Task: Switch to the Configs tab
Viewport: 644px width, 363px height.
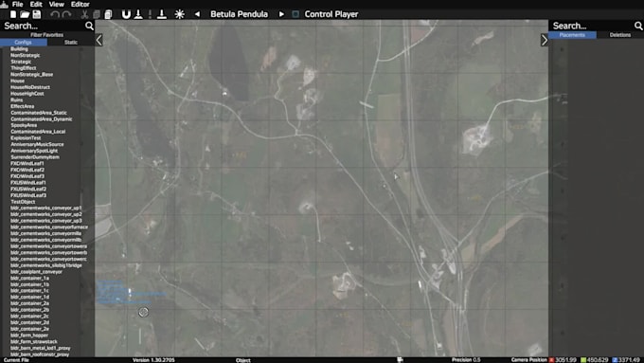Action: (24, 42)
